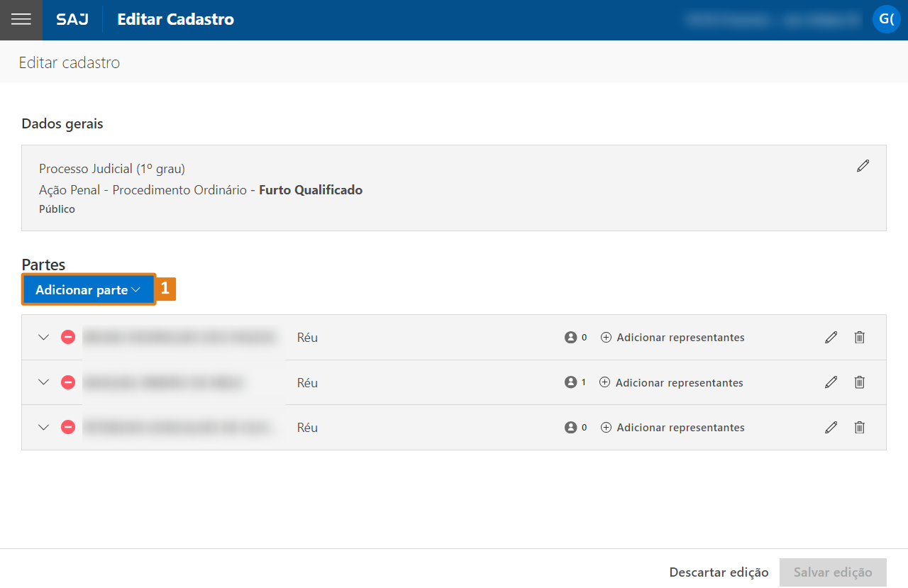
Task: Expand the third party row
Action: point(44,428)
